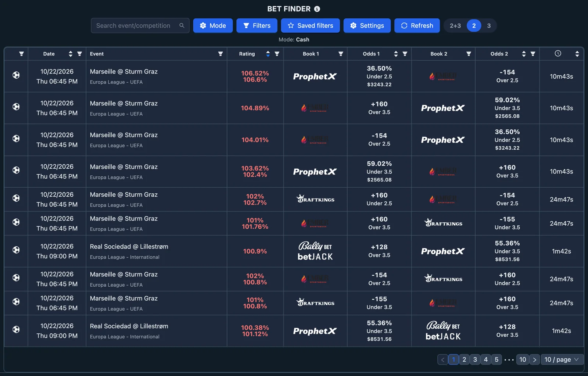Click the Bally Bet betJACK logo in Book 1

coord(315,251)
